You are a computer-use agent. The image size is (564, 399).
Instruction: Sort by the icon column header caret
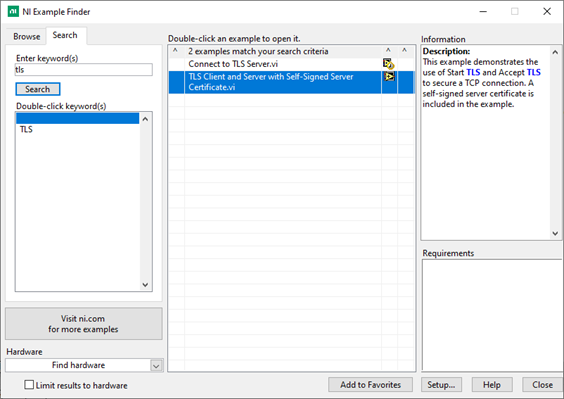(388, 50)
